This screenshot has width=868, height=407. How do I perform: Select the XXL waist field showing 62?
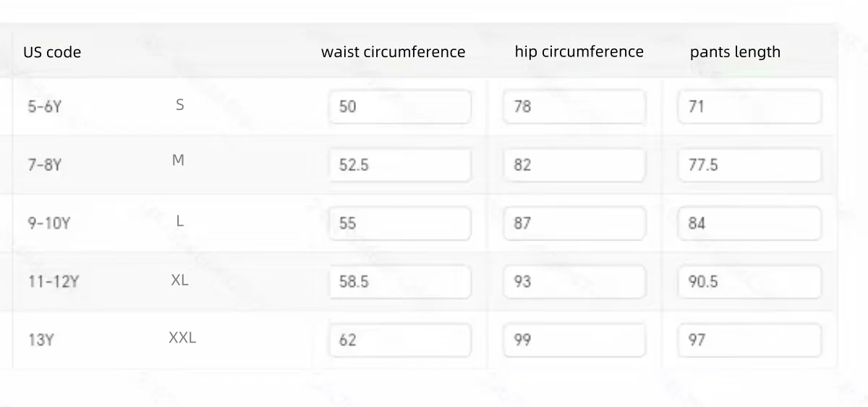400,340
